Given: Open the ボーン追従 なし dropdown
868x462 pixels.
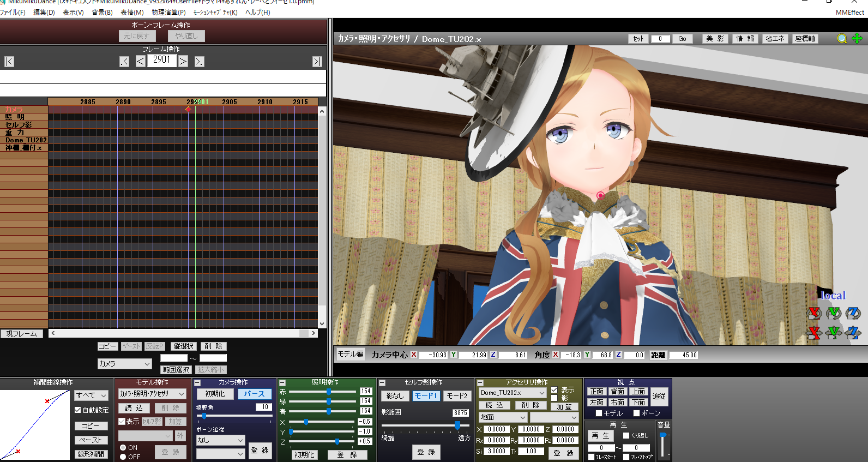Looking at the screenshot, I should tap(220, 440).
